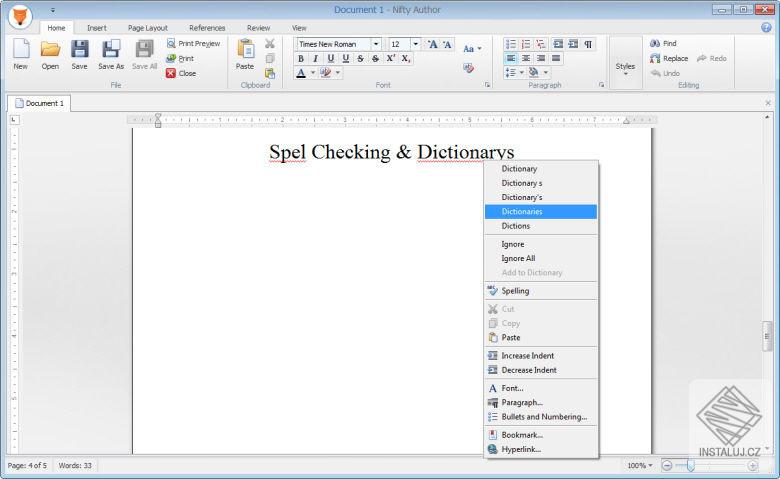Open the Spelling dialog from the context menu
This screenshot has width=780, height=479.
click(541, 290)
